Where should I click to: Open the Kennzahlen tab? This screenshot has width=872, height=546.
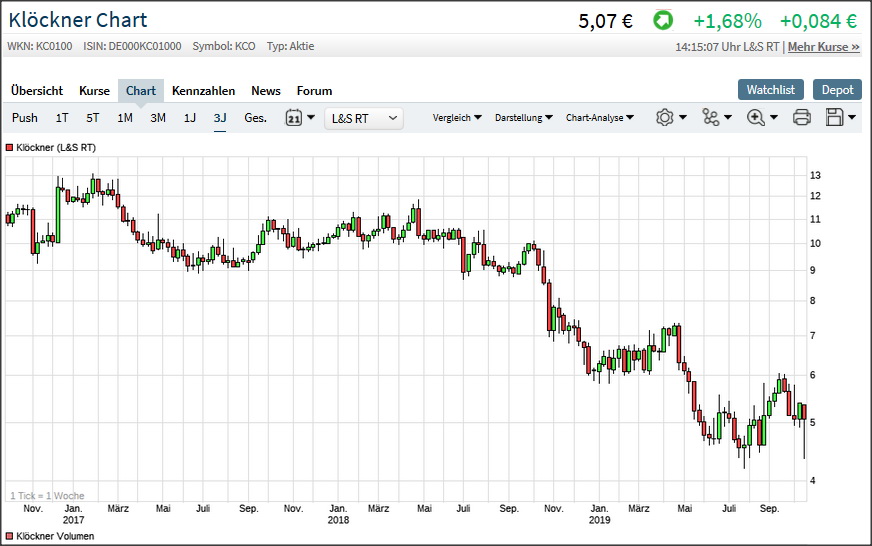pyautogui.click(x=204, y=91)
